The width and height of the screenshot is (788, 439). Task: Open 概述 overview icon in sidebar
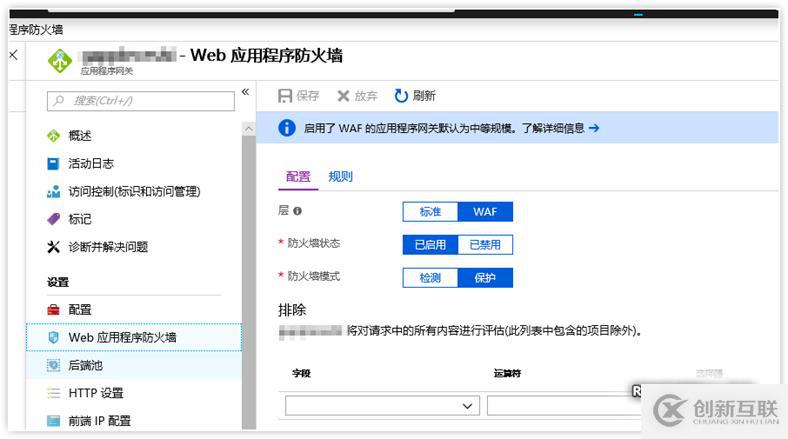(53, 136)
